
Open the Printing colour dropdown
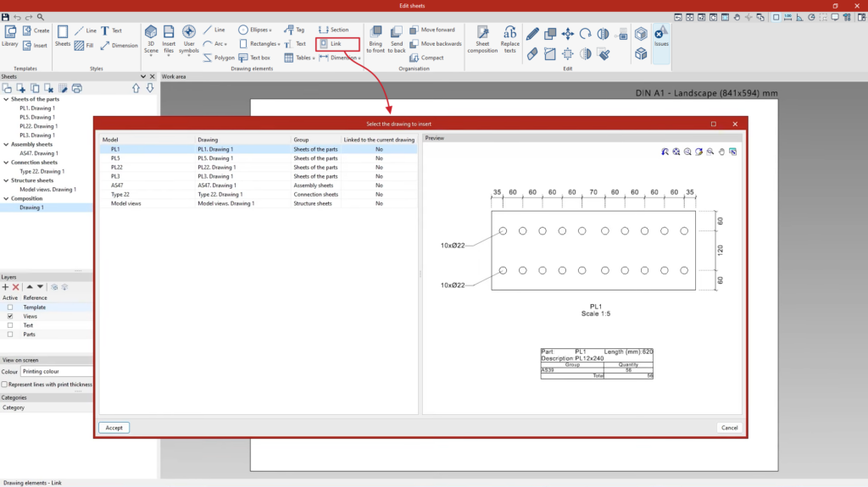click(x=57, y=371)
